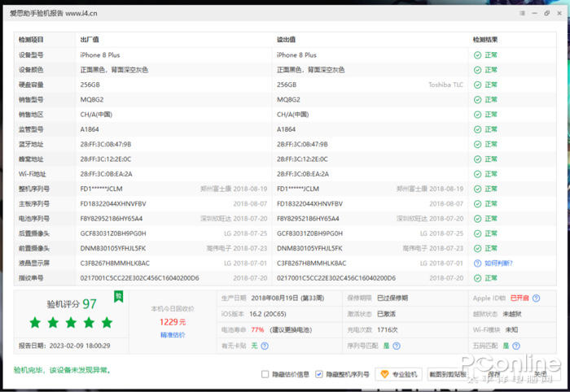Select 28:FF:3C:12:2E:0C in the 读出值 column
The width and height of the screenshot is (570, 392).
302,159
